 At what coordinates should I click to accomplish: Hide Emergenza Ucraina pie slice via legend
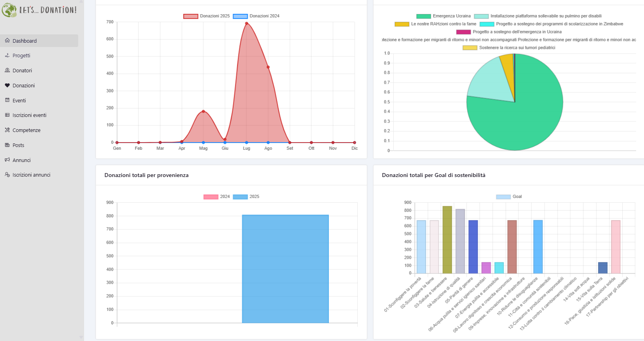click(x=443, y=16)
